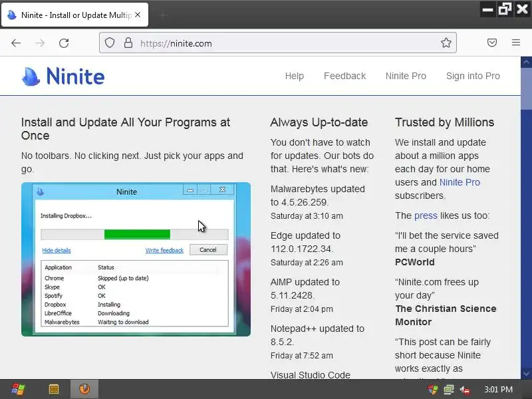This screenshot has height=399, width=532.
Task: Open site security padlock info
Action: pos(128,43)
